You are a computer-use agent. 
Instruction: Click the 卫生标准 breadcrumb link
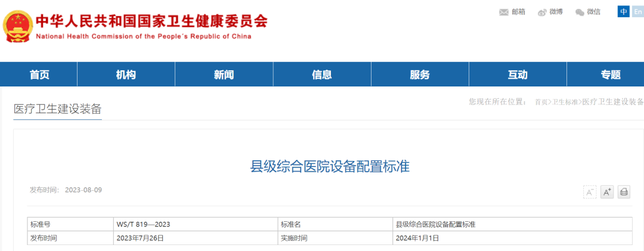(565, 102)
